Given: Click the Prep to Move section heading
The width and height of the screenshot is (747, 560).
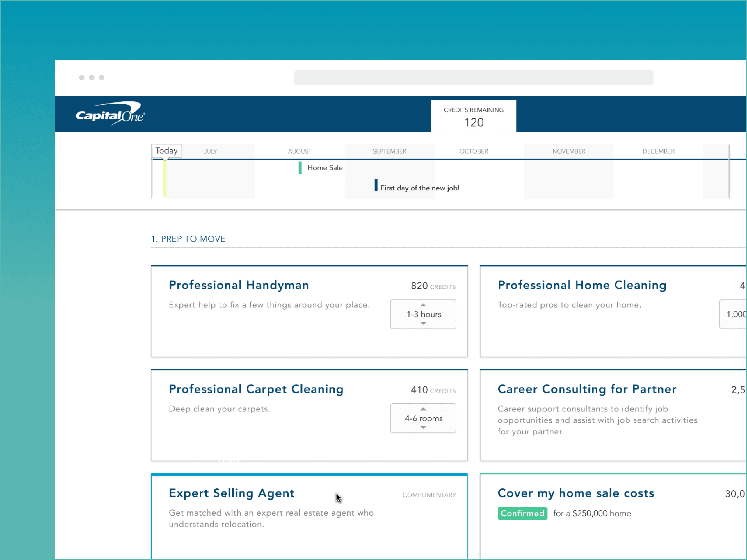Looking at the screenshot, I should 188,239.
